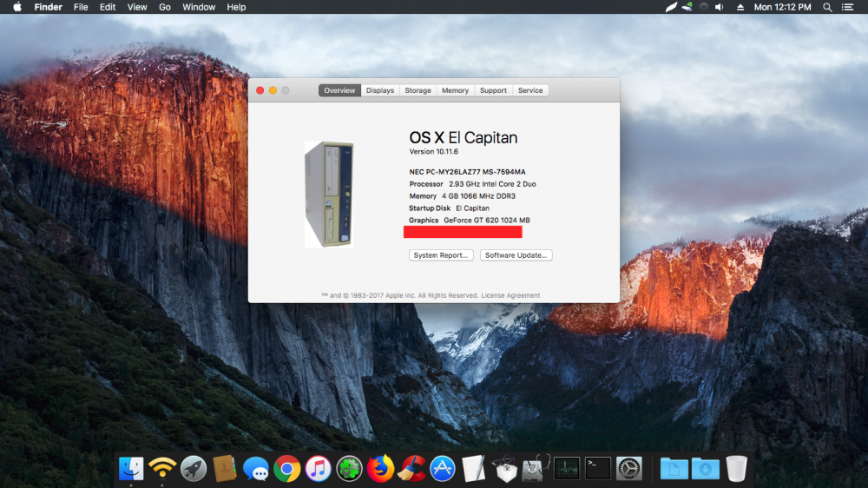Open Contacts address book in Dock

pyautogui.click(x=225, y=469)
